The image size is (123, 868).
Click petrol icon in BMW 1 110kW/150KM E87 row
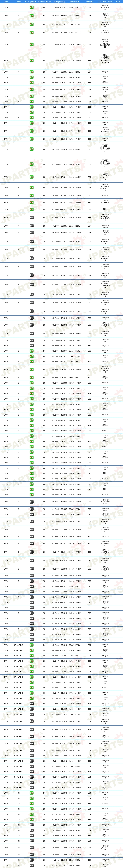pos(31,44)
